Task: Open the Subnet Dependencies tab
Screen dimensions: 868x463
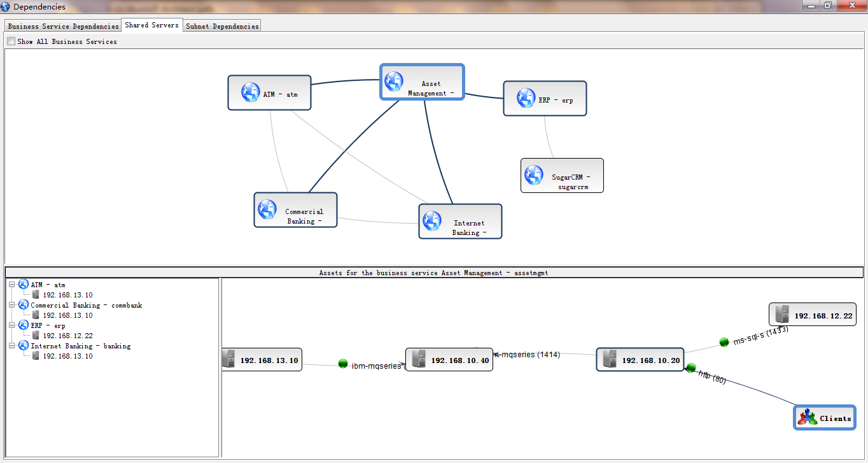Action: click(x=222, y=26)
